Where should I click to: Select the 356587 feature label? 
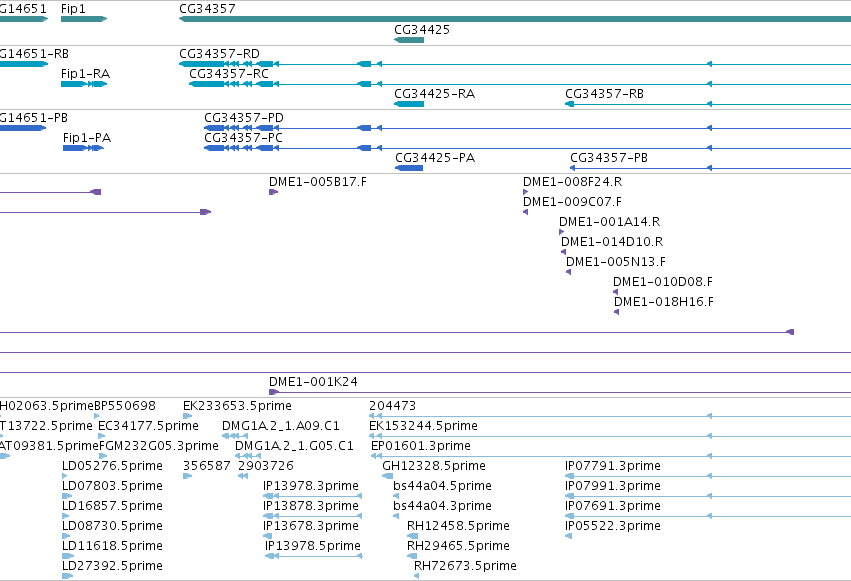[207, 466]
